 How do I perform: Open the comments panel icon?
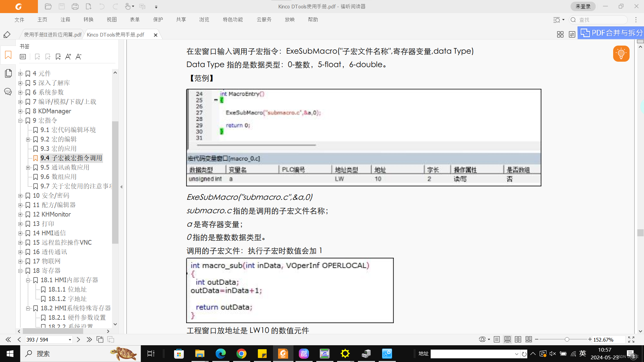[8, 92]
